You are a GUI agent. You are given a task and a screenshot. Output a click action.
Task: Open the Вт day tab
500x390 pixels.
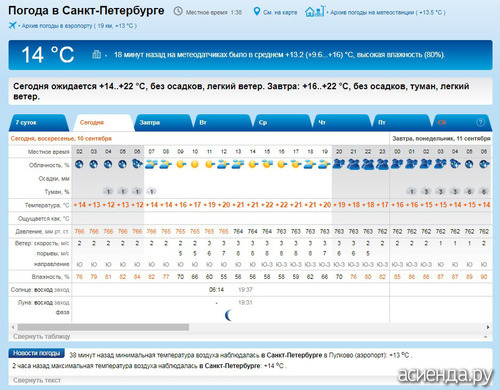[x=222, y=123]
